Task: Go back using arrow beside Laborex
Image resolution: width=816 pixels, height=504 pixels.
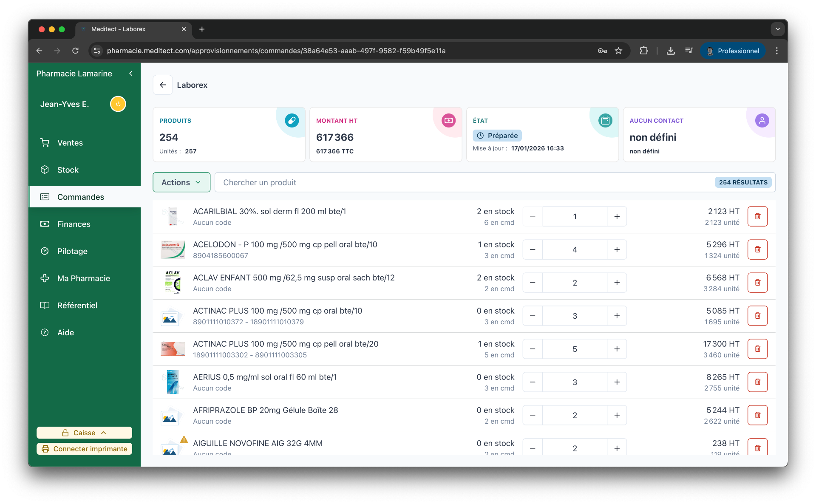Action: point(163,85)
